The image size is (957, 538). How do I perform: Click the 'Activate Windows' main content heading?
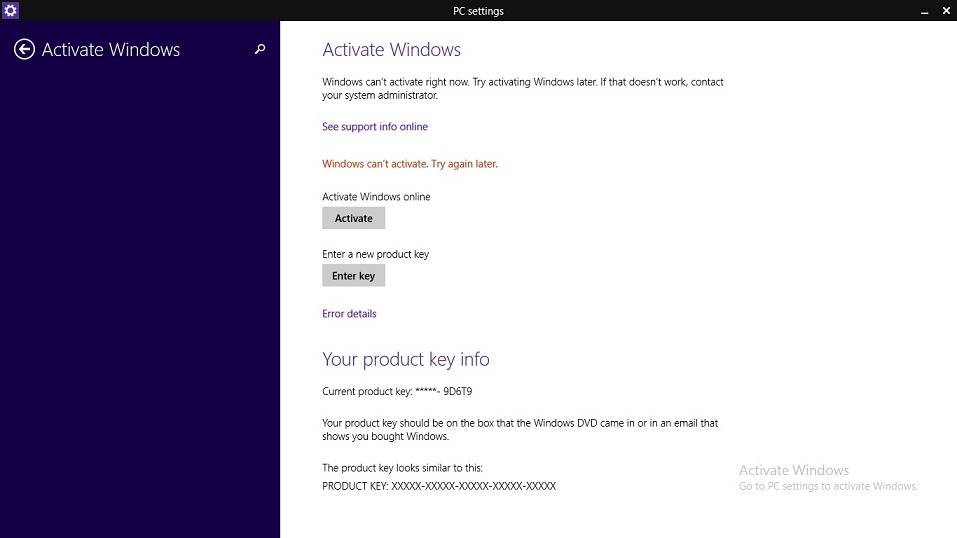point(391,49)
